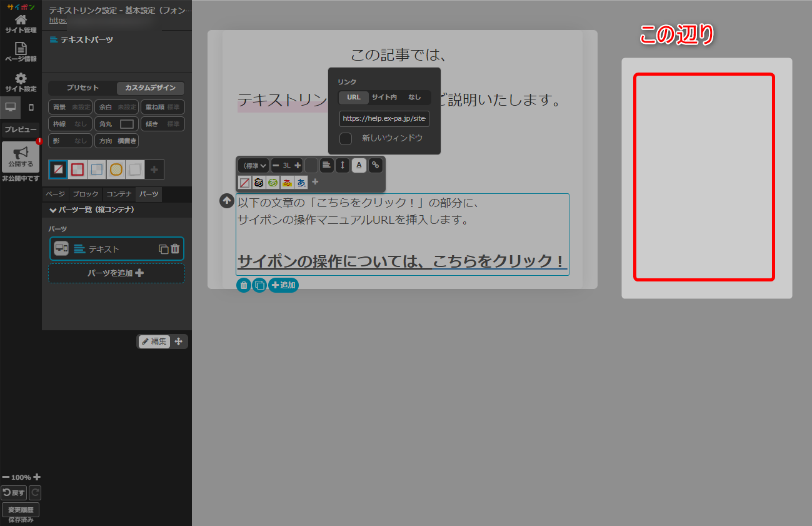The width and height of the screenshot is (812, 526).
Task: Open text color square in toolbar
Action: click(311, 166)
